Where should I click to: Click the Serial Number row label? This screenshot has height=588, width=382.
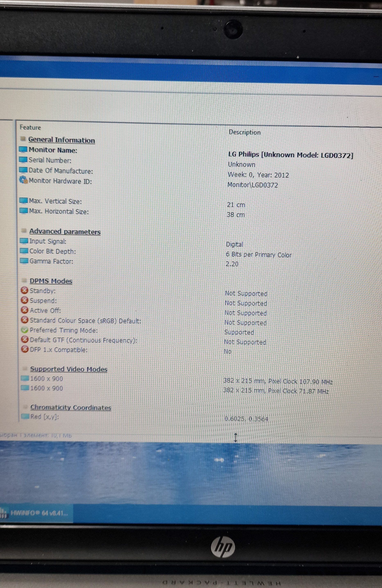coord(50,160)
